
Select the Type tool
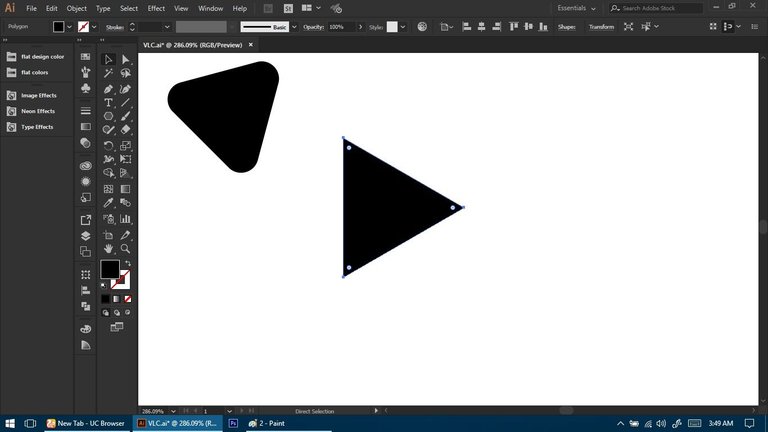click(x=108, y=102)
